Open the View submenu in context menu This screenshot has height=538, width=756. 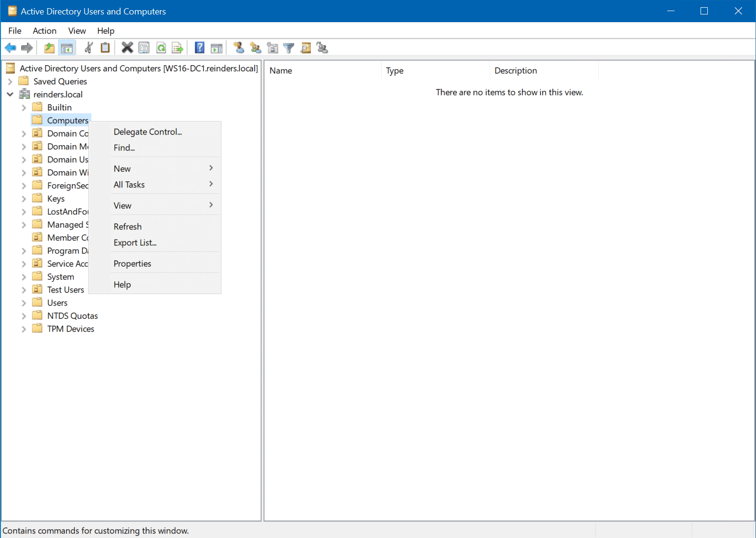[x=155, y=205]
